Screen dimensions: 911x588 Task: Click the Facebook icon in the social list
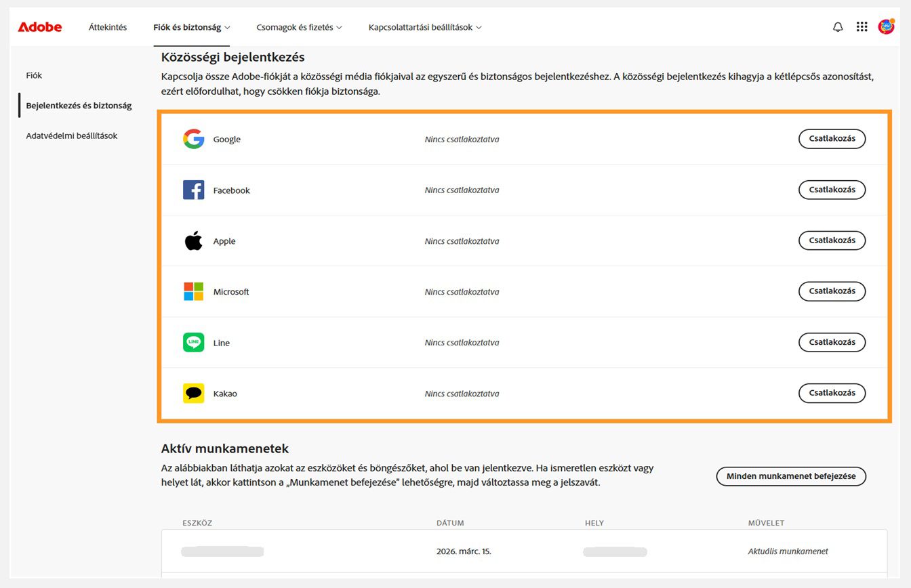(193, 190)
